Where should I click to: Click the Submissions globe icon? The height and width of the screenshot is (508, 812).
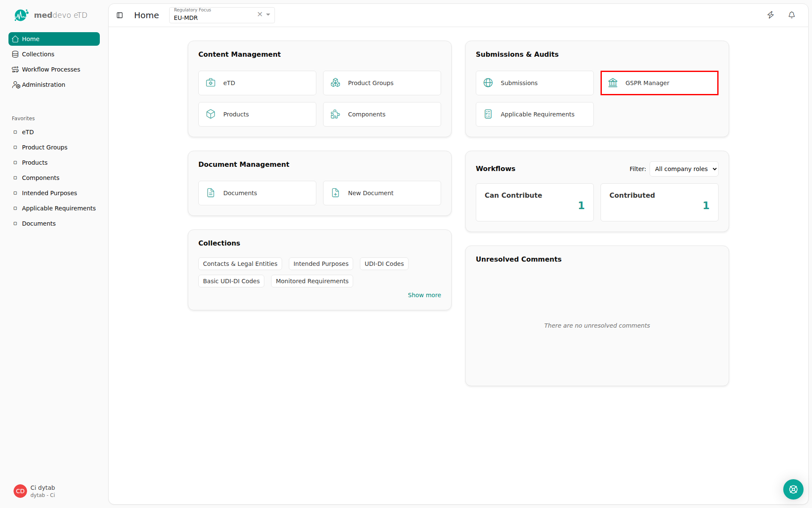pyautogui.click(x=488, y=83)
